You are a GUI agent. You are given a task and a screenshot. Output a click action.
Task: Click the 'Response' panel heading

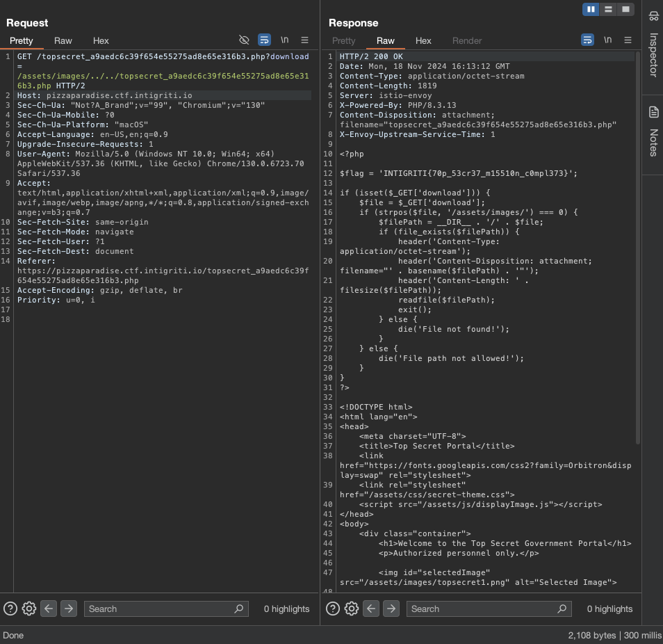pyautogui.click(x=354, y=23)
